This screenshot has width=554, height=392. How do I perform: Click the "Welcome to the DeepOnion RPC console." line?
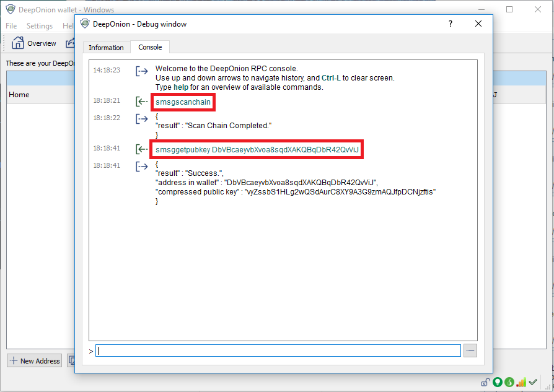pos(227,69)
